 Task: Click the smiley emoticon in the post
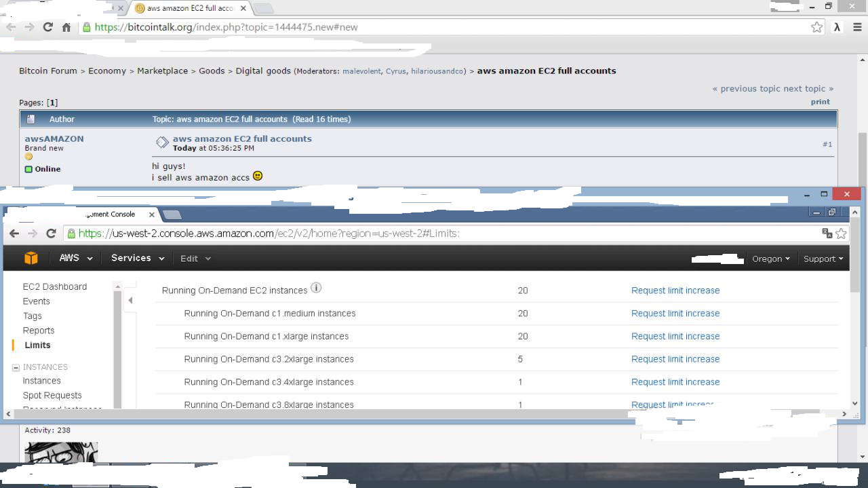coord(258,176)
